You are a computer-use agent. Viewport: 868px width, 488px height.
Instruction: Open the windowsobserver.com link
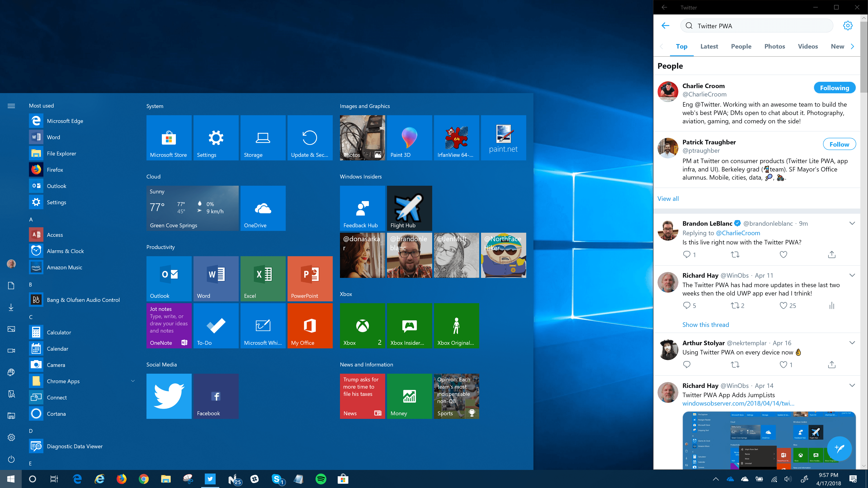[738, 404]
